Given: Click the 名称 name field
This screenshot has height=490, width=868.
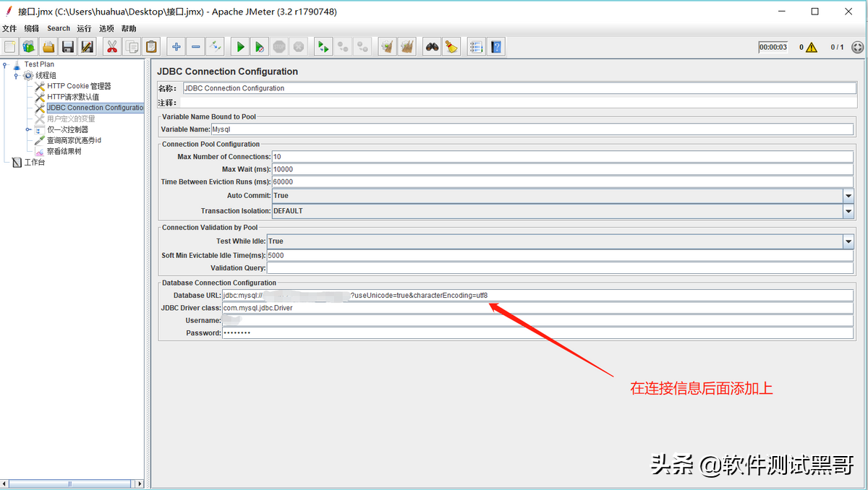Looking at the screenshot, I should pyautogui.click(x=519, y=88).
